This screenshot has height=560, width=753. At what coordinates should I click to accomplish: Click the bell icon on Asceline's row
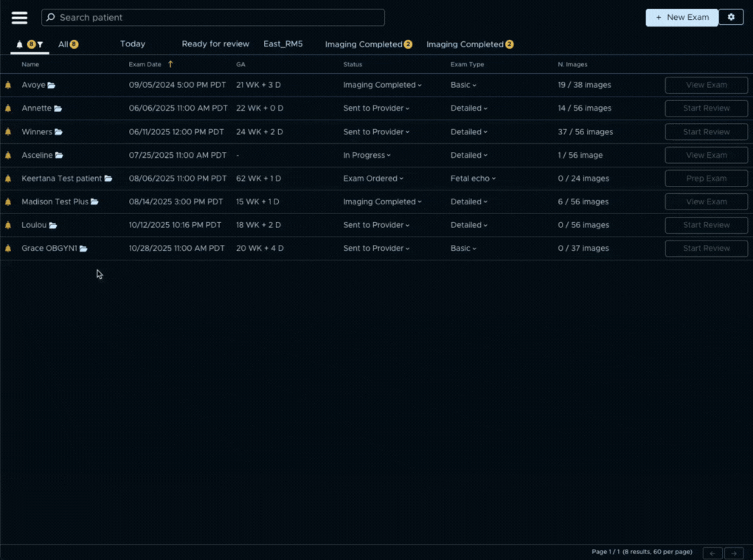click(8, 156)
